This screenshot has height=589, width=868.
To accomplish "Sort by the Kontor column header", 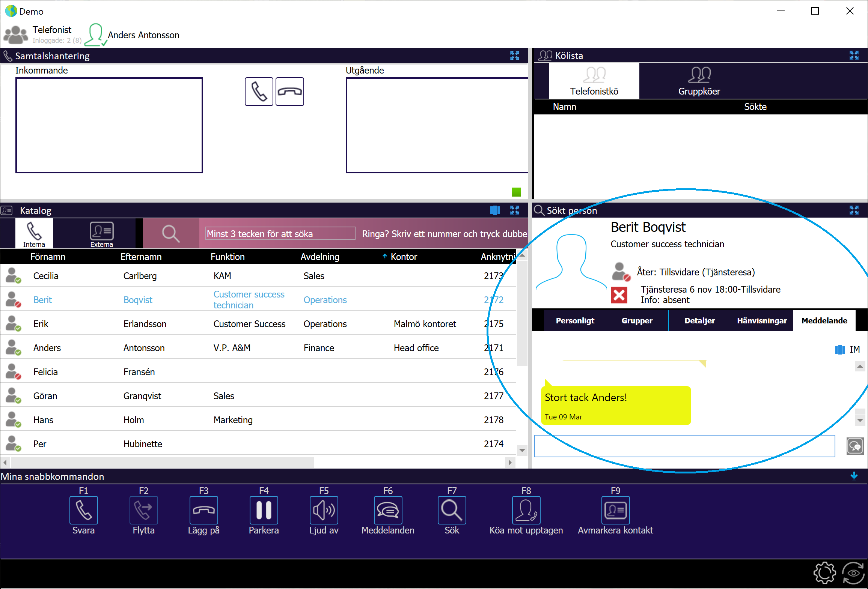I will point(404,257).
